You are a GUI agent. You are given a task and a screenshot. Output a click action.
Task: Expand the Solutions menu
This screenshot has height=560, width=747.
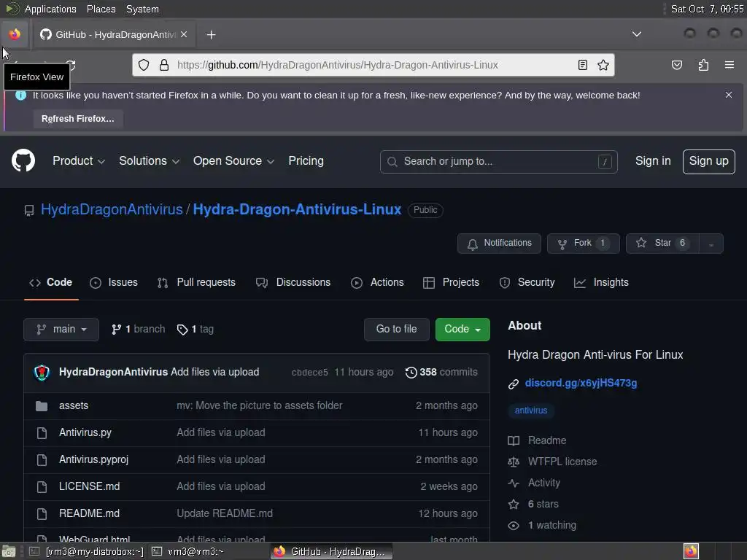click(149, 161)
